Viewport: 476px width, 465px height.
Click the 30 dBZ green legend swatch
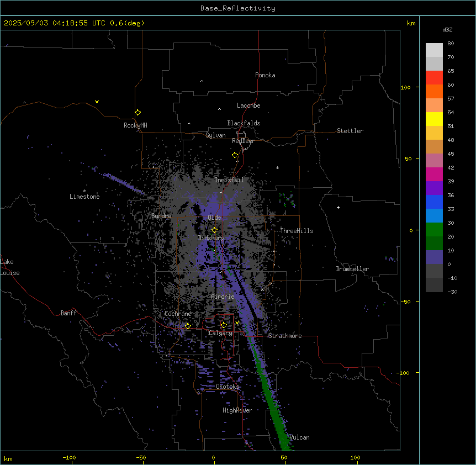coord(434,230)
